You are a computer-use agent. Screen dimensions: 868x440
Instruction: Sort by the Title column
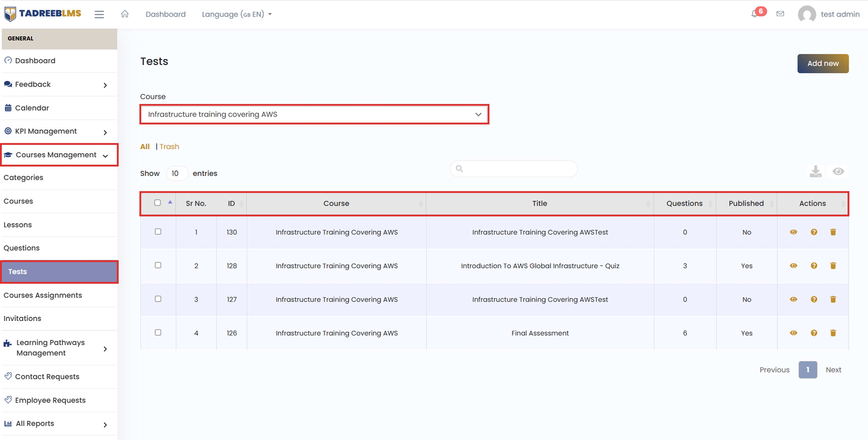(540, 203)
